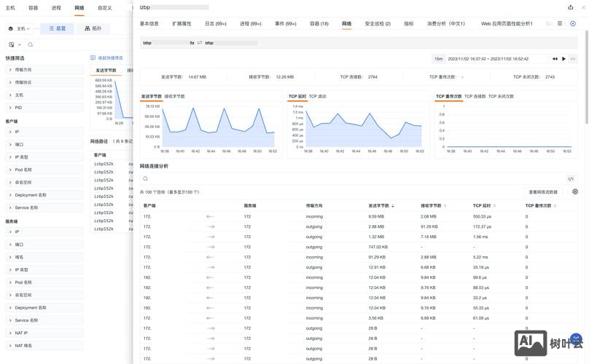The height and width of the screenshot is (364, 589).
Task: Click the chat support bubble icon
Action: click(576, 339)
